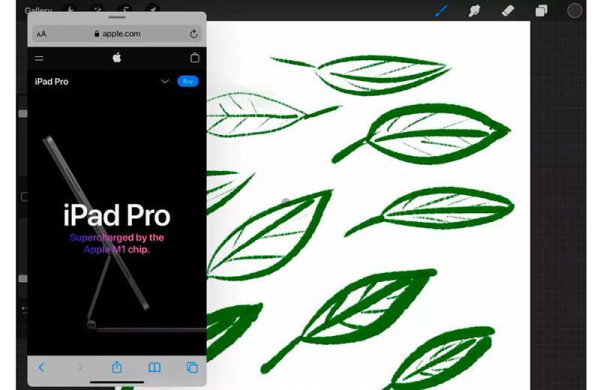Click the Procreate brush size slider handle
600x390 pixels.
[23, 114]
